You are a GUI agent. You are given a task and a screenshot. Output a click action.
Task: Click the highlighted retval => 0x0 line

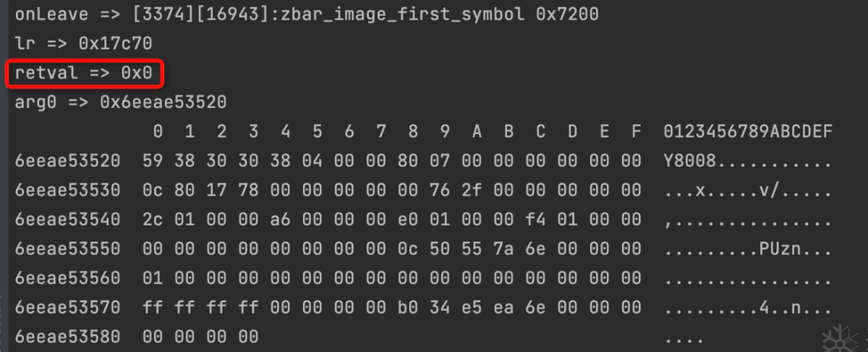pos(83,73)
